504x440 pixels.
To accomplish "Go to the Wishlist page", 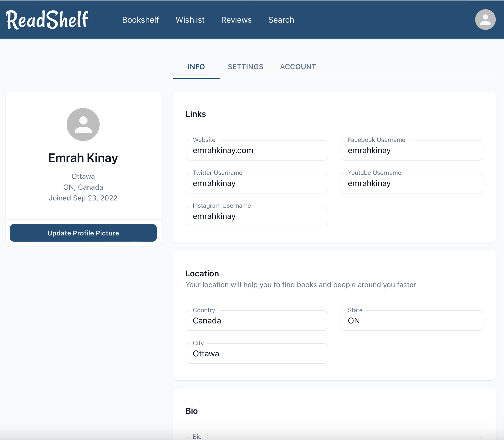I will point(190,20).
